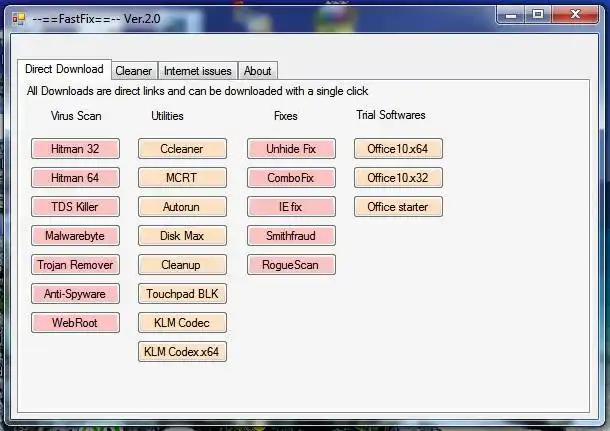Click the Office10 x32 button
Image resolution: width=610 pixels, height=431 pixels.
point(398,178)
